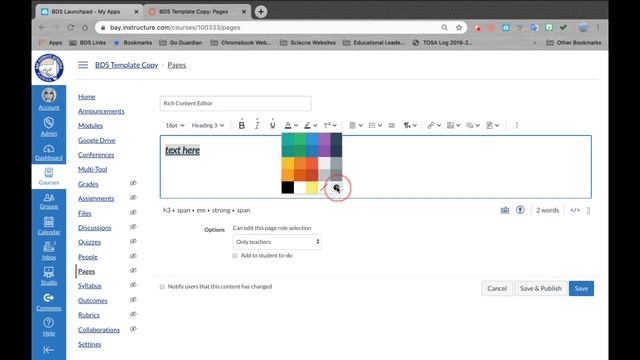Screen dimensions: 640x360
Task: Go to Dashboard in the global sidebar
Action: 49,153
